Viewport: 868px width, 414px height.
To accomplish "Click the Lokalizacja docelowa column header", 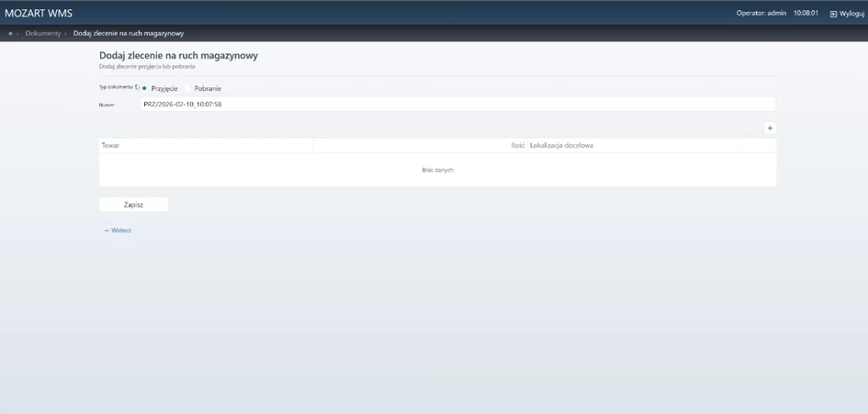I will click(561, 145).
